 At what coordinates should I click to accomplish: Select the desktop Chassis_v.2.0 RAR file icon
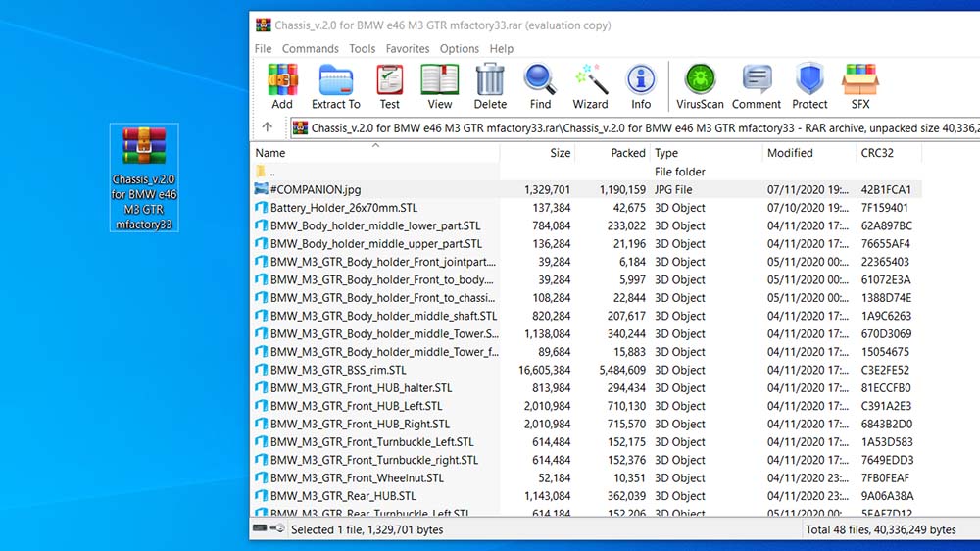tap(144, 177)
